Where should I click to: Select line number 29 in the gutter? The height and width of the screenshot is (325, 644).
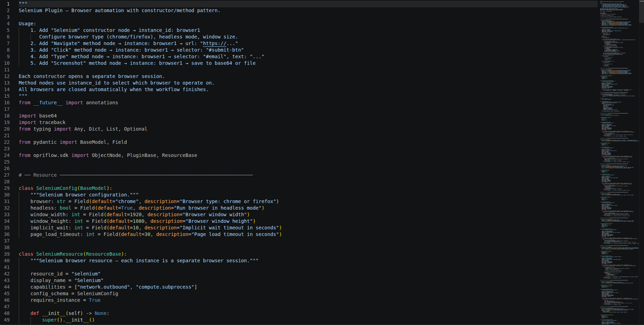pyautogui.click(x=7, y=188)
